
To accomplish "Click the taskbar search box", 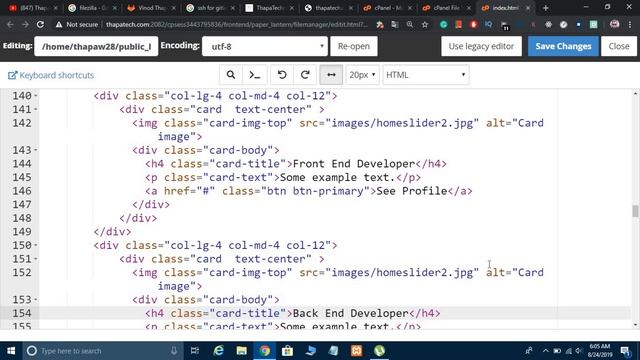I will [102, 351].
